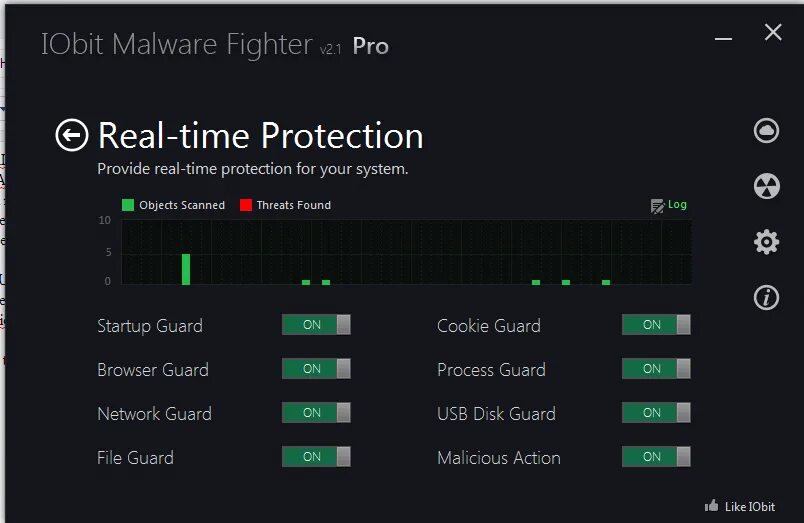This screenshot has width=804, height=523.
Task: Turn off Browser Guard
Action: (x=316, y=369)
